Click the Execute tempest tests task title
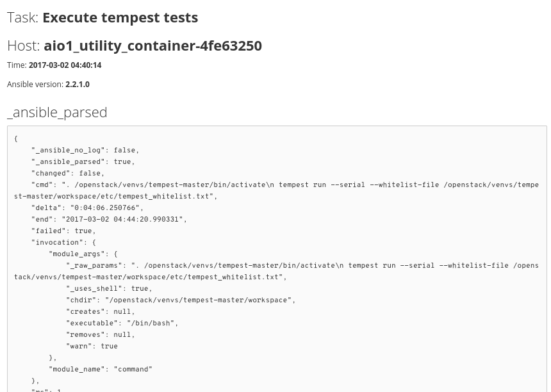Viewport: 551px width, 392px height. (120, 17)
